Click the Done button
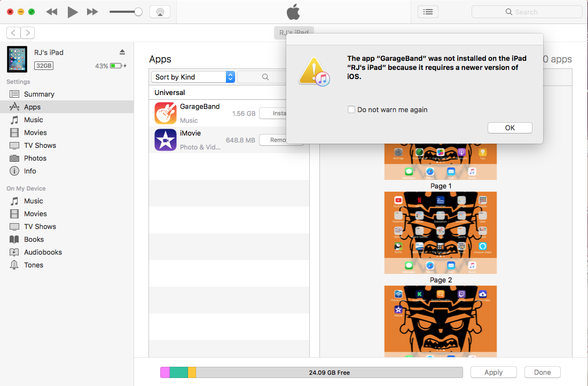This screenshot has height=386, width=588. coord(542,372)
